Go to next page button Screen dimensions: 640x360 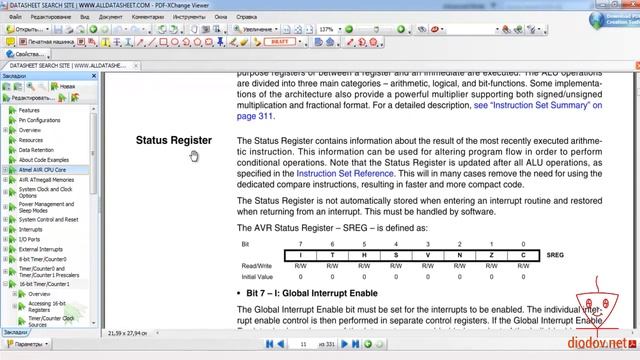[x=344, y=344]
